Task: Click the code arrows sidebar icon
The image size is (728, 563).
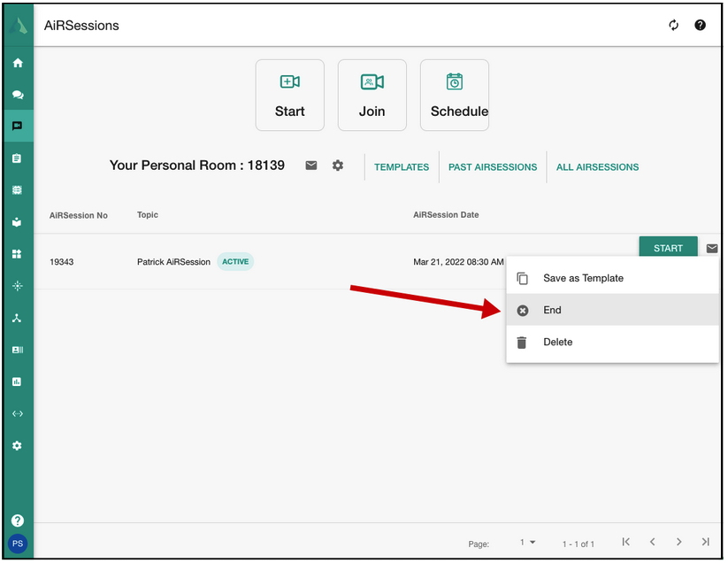Action: point(17,413)
